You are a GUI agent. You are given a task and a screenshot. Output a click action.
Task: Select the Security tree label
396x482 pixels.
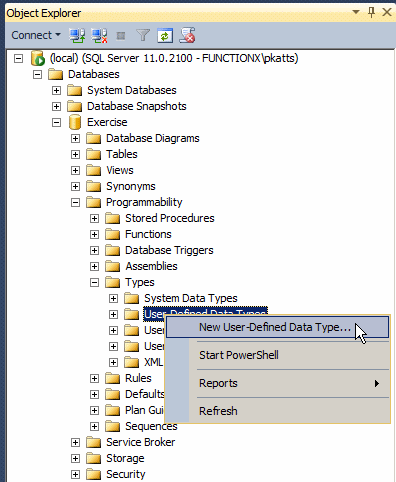pyautogui.click(x=126, y=474)
